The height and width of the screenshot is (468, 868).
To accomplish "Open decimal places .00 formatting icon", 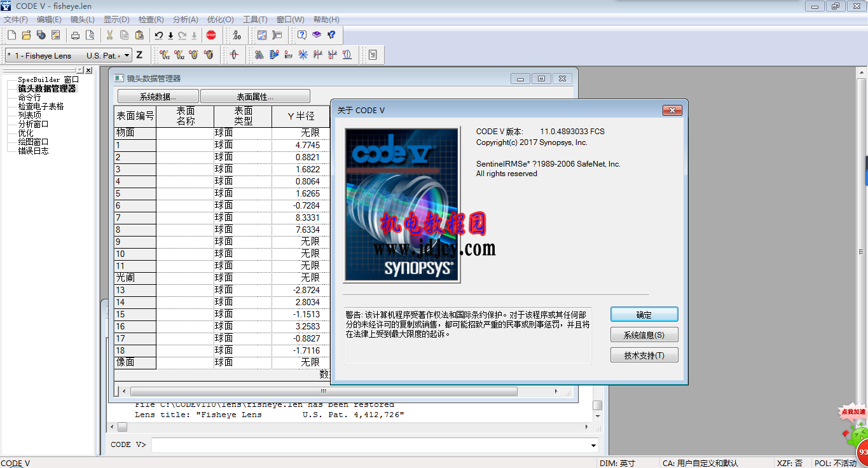I will 236,35.
